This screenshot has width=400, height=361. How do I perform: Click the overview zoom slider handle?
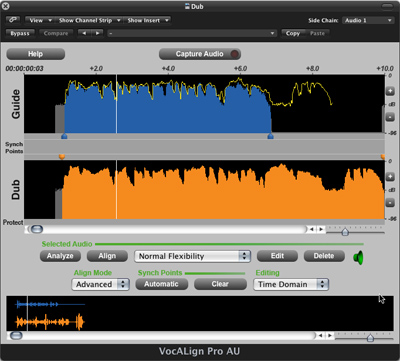[370, 338]
